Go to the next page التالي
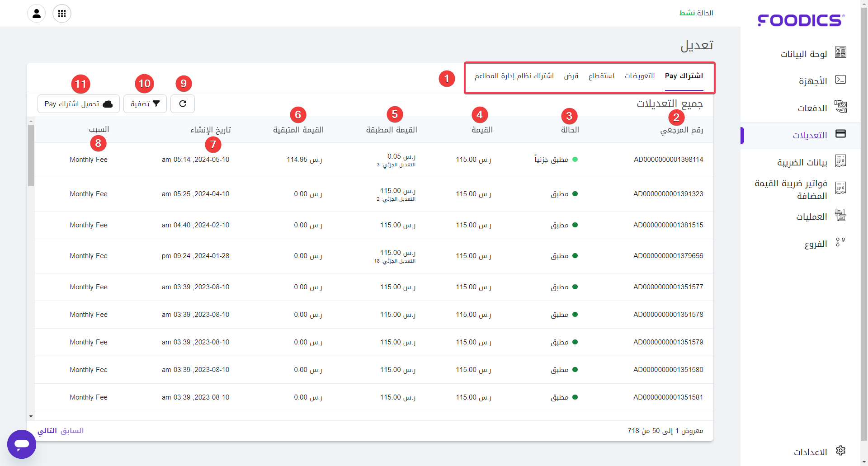Screen dimensions: 868x466 (x=47, y=431)
